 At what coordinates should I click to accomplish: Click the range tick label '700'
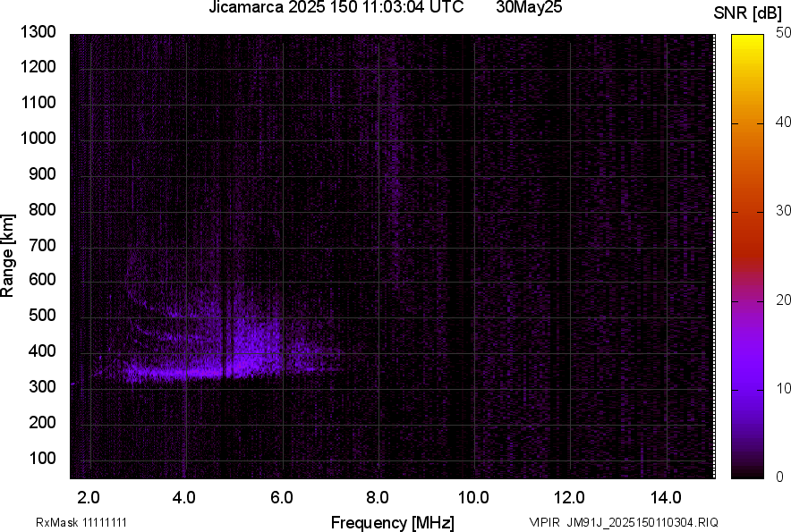click(42, 246)
